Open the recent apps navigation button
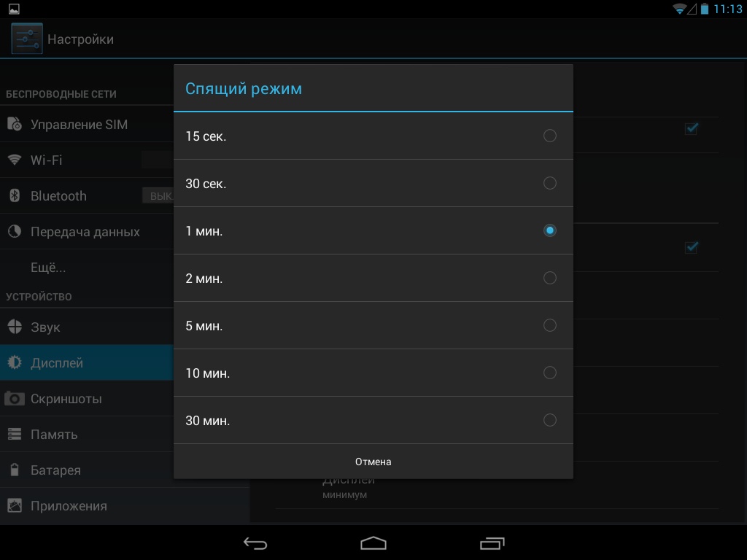 pyautogui.click(x=492, y=543)
